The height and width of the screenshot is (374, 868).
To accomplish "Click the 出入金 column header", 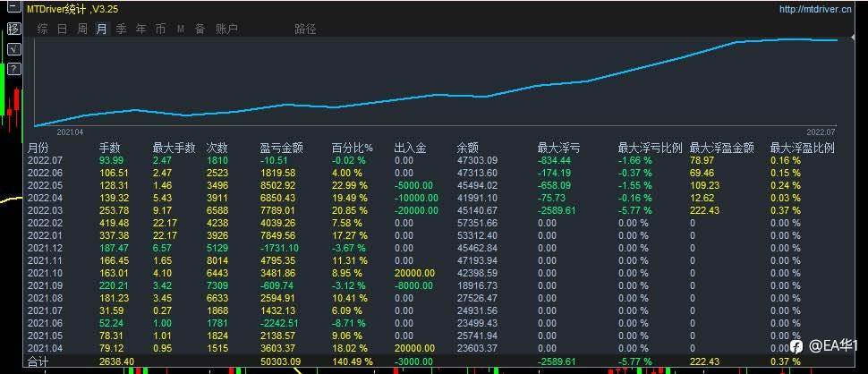I will (410, 149).
